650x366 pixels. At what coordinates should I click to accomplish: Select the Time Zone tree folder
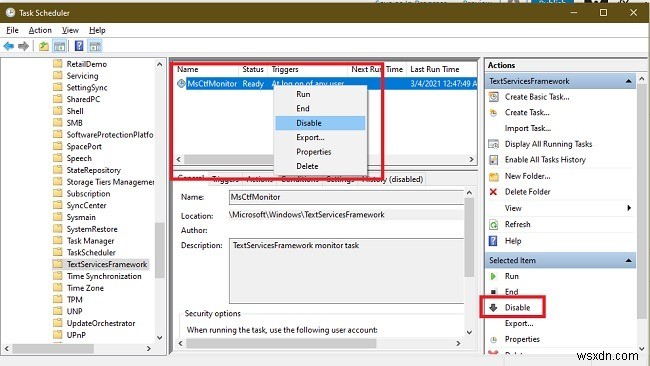[x=85, y=288]
